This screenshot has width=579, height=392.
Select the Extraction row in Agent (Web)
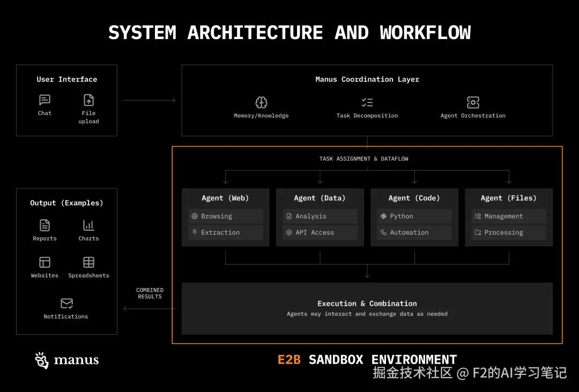(226, 233)
